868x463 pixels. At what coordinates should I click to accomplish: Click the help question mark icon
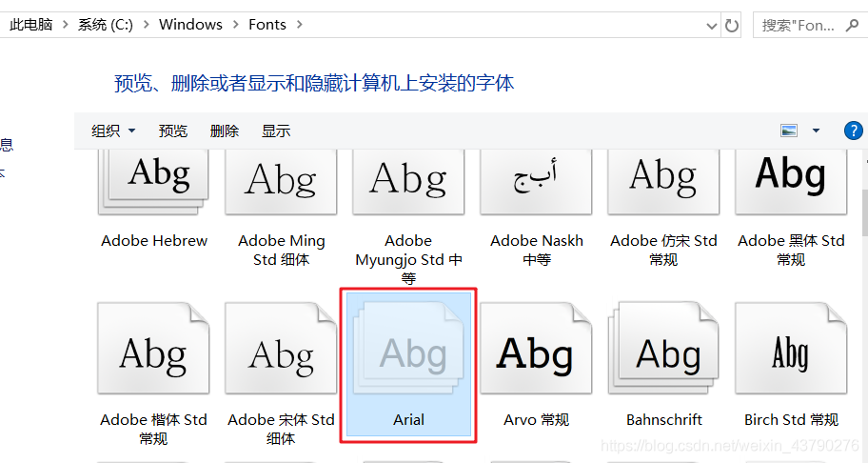[x=853, y=131]
